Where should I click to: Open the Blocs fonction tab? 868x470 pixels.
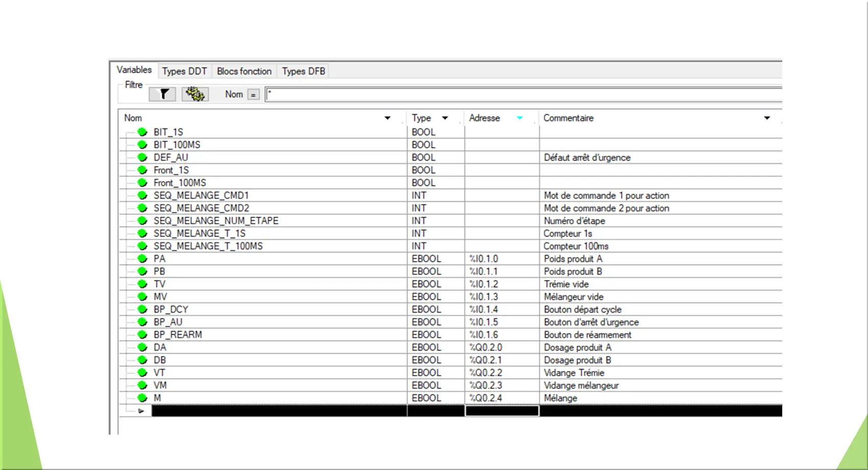tap(244, 72)
